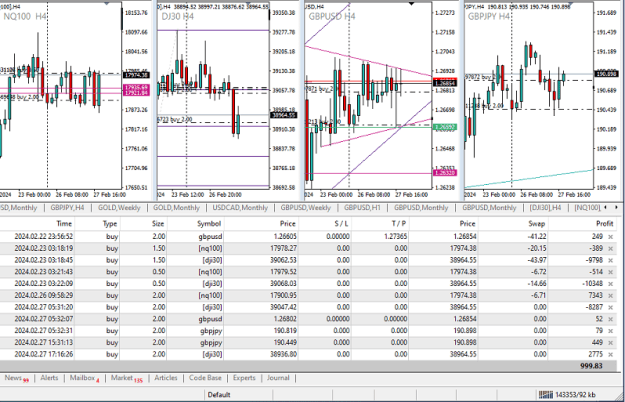This screenshot has height=402, width=625.
Task: Click the 143353/92 kb traffic indicator
Action: point(575,395)
